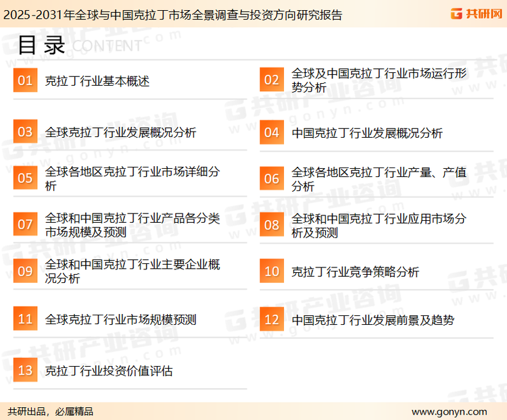Select chapter title 全球克拉丁行业市场规模预测

click(120, 319)
